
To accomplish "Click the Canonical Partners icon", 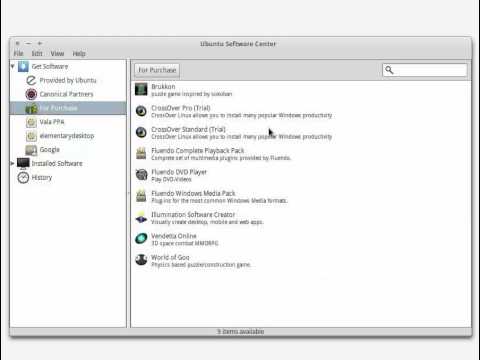I will [31, 94].
